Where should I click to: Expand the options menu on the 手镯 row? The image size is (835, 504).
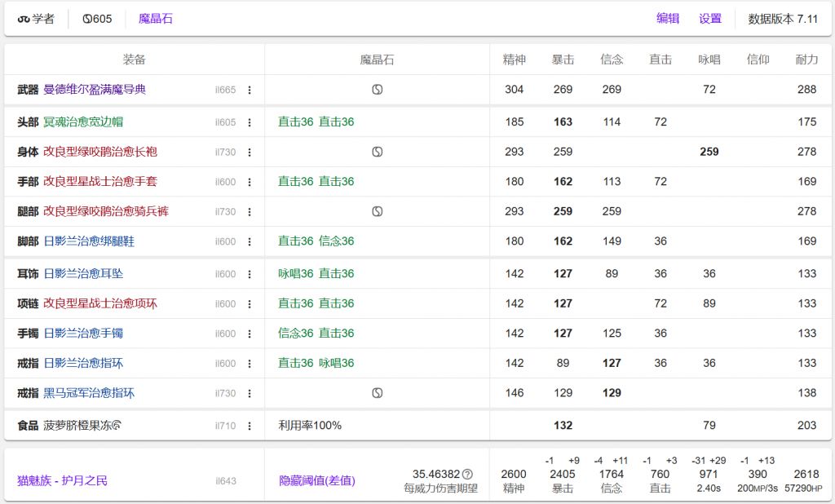point(250,333)
